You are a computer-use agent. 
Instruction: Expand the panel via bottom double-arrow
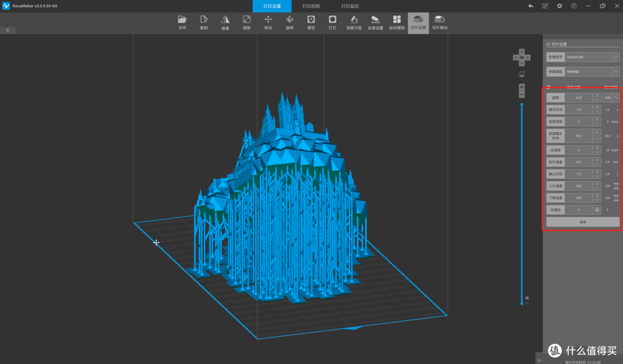[x=539, y=361]
